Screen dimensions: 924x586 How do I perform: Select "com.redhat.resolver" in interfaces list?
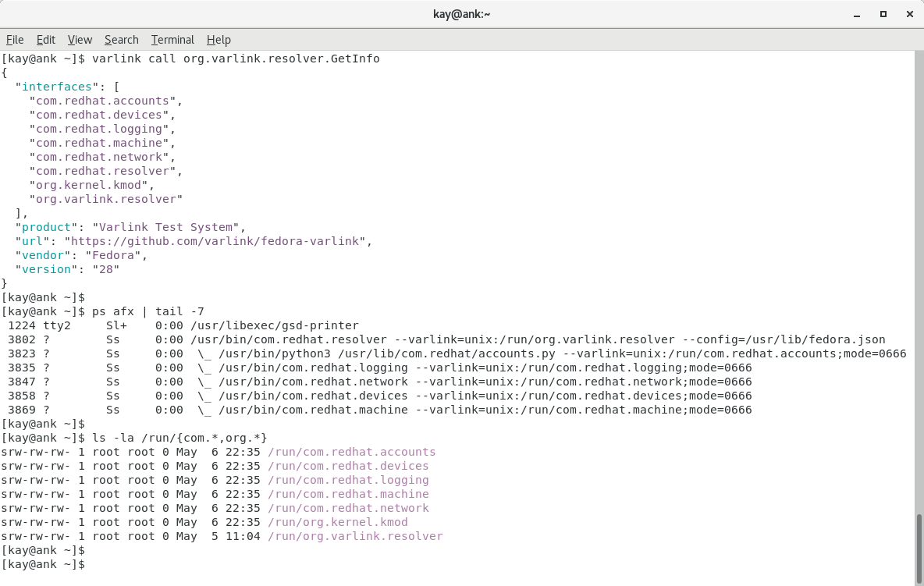pyautogui.click(x=102, y=172)
